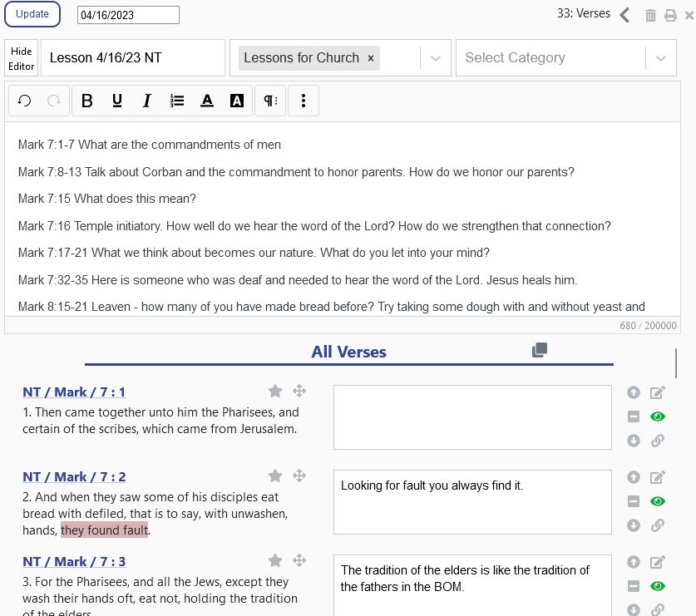This screenshot has height=616, width=696.
Task: Click the trash delete icon at the top right
Action: click(x=651, y=15)
